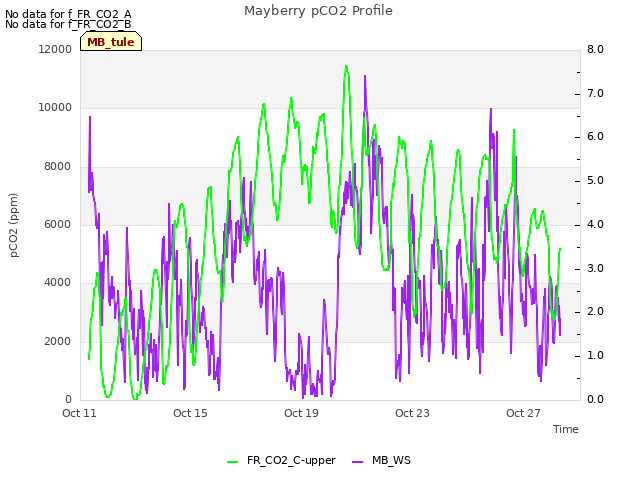Click the No data for f_FR_CO2_B message
This screenshot has height=480, width=640.
pos(68,24)
